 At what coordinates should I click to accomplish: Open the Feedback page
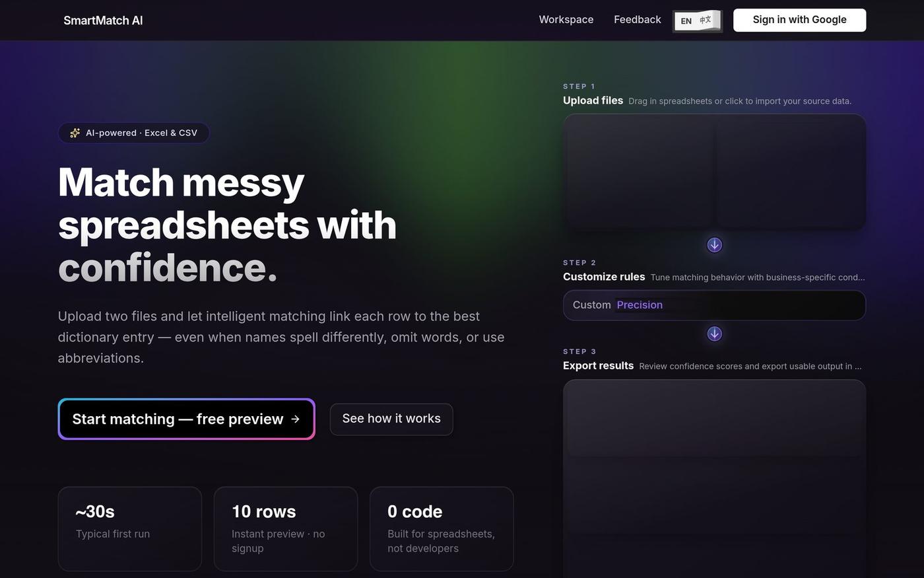[637, 20]
